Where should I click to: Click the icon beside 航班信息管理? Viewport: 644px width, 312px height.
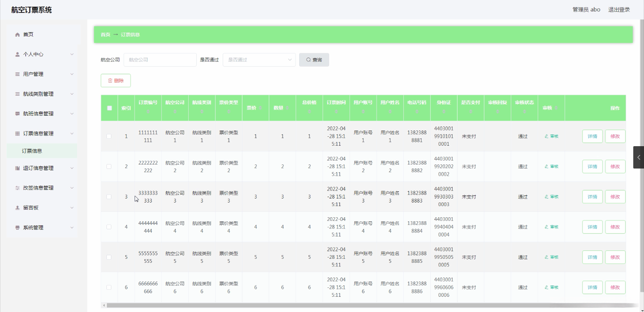pyautogui.click(x=17, y=114)
